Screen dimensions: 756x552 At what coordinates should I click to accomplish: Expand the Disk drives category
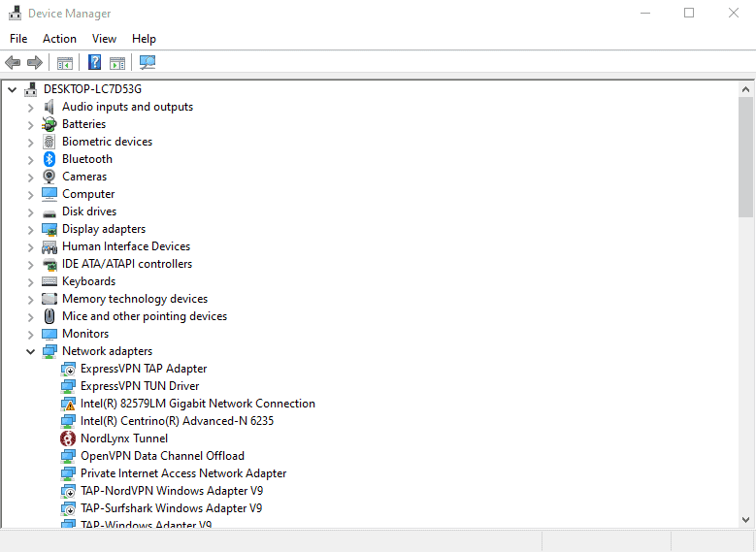[30, 211]
